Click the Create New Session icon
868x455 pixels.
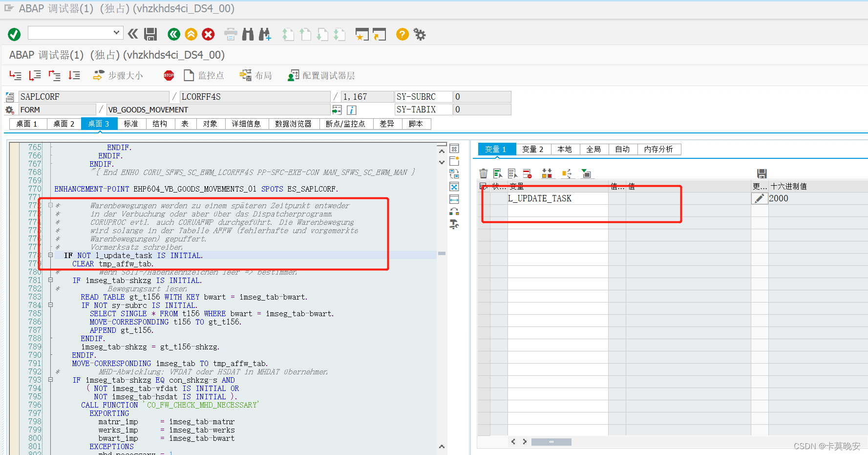pyautogui.click(x=362, y=34)
